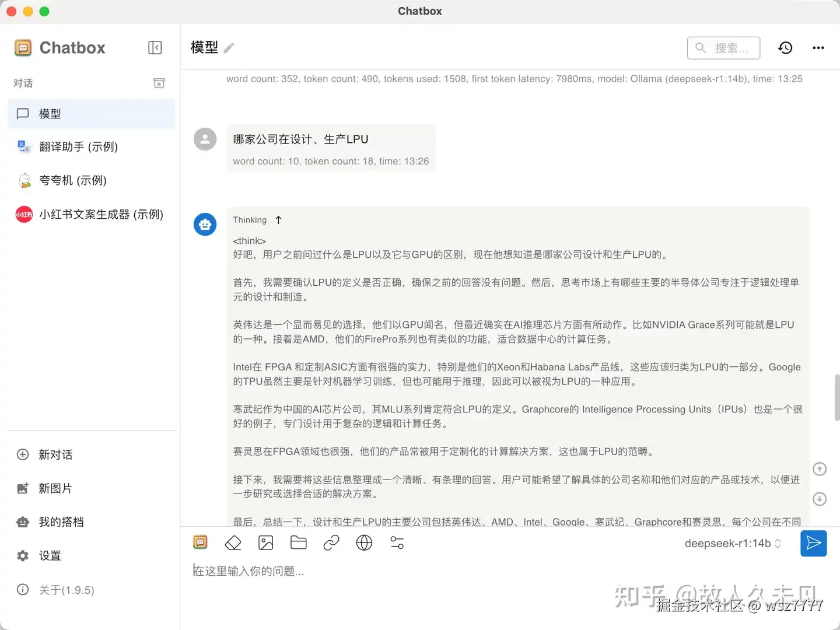The height and width of the screenshot is (630, 840).
Task: Open conversation settings sliders icon
Action: (x=397, y=543)
